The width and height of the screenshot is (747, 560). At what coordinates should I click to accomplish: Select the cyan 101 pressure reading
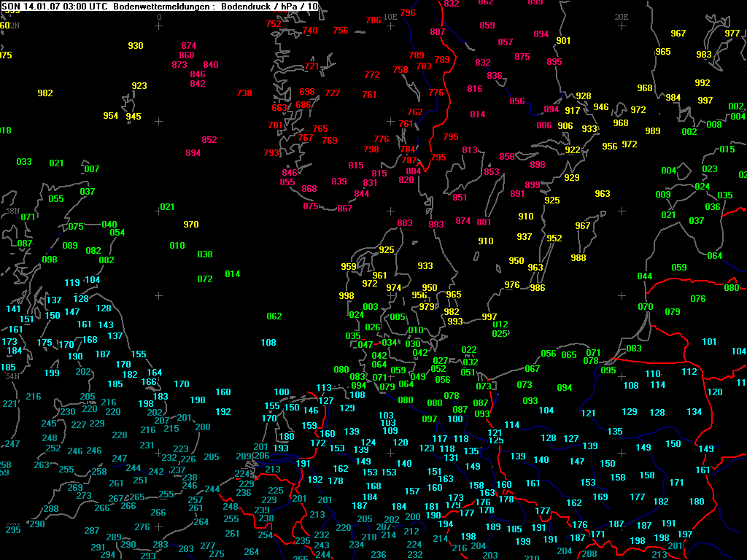[710, 342]
